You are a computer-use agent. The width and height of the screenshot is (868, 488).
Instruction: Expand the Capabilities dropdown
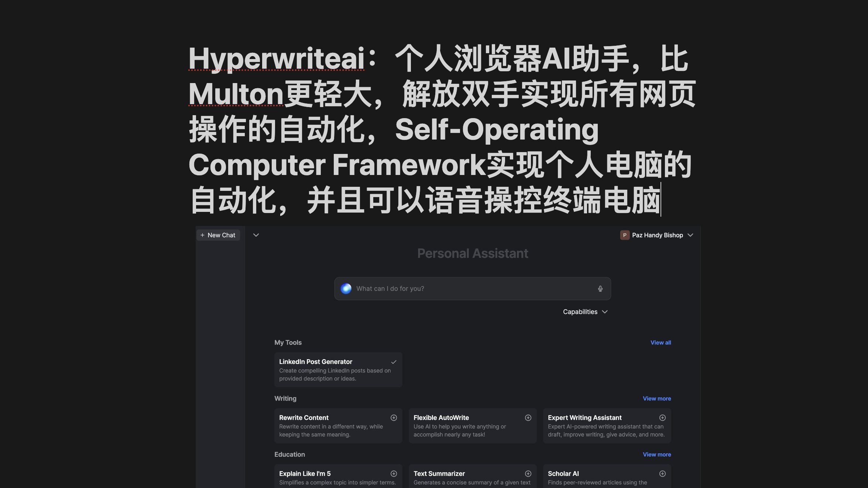[584, 311]
